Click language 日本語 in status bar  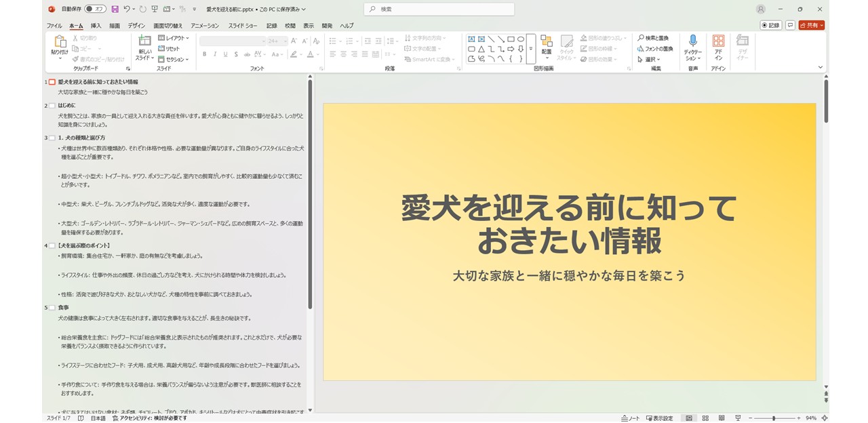coord(98,418)
